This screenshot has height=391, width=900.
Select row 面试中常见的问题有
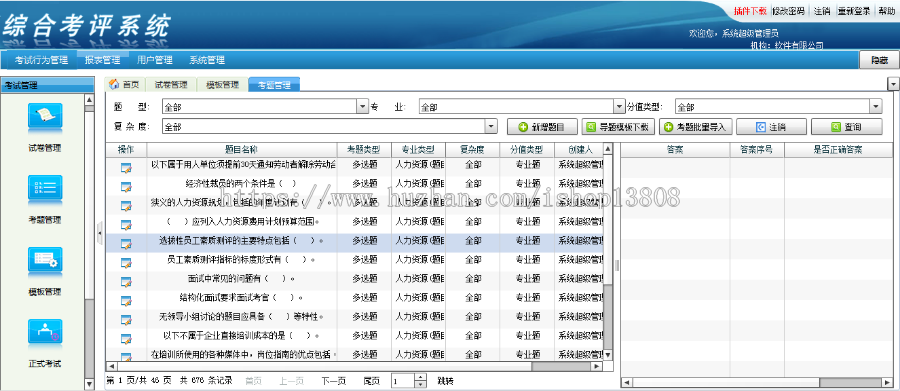tap(354, 281)
